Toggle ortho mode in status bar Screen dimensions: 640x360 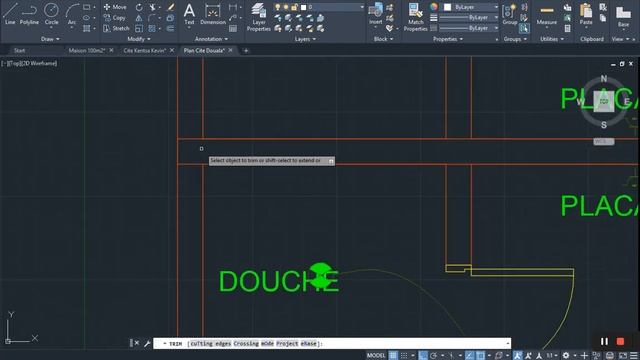pos(423,356)
